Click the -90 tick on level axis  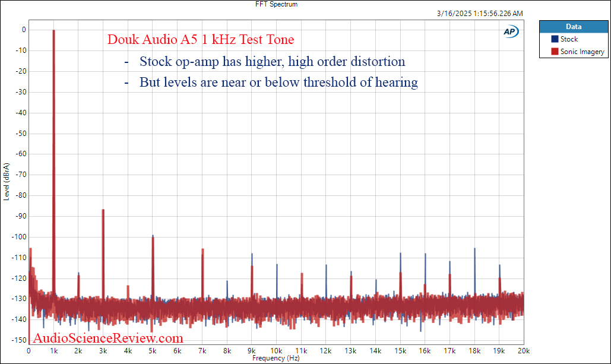tap(21, 216)
